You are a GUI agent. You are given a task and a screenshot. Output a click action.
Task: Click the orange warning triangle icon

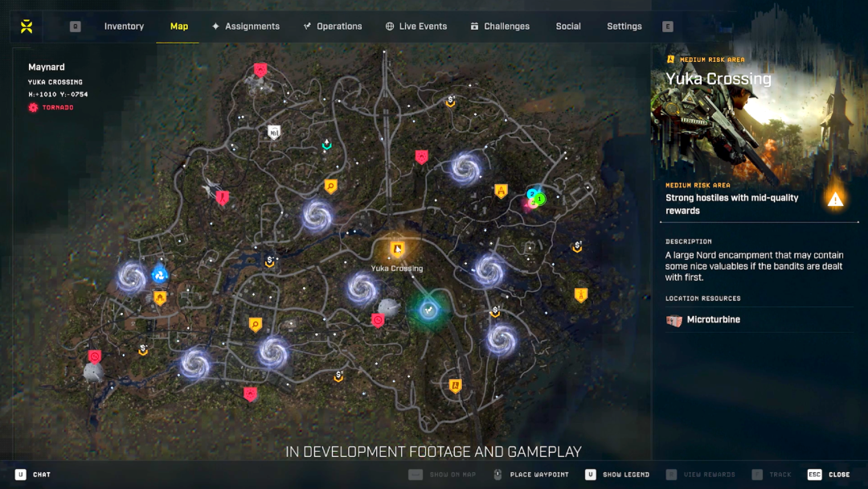pyautogui.click(x=835, y=199)
